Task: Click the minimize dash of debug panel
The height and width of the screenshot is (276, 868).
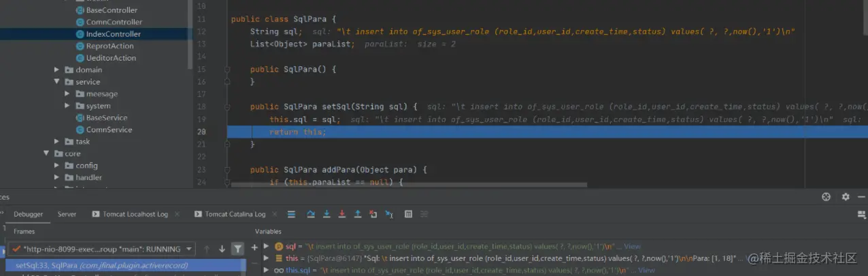Action: [861, 197]
